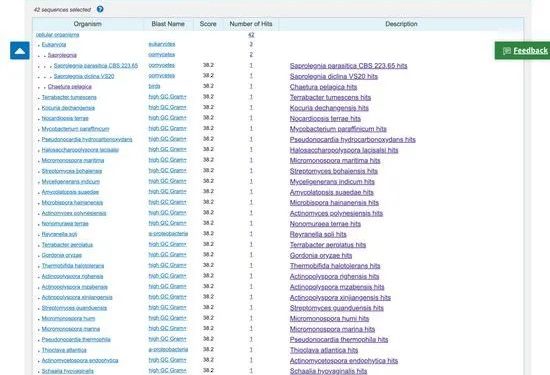Click the Organism column header

click(88, 24)
